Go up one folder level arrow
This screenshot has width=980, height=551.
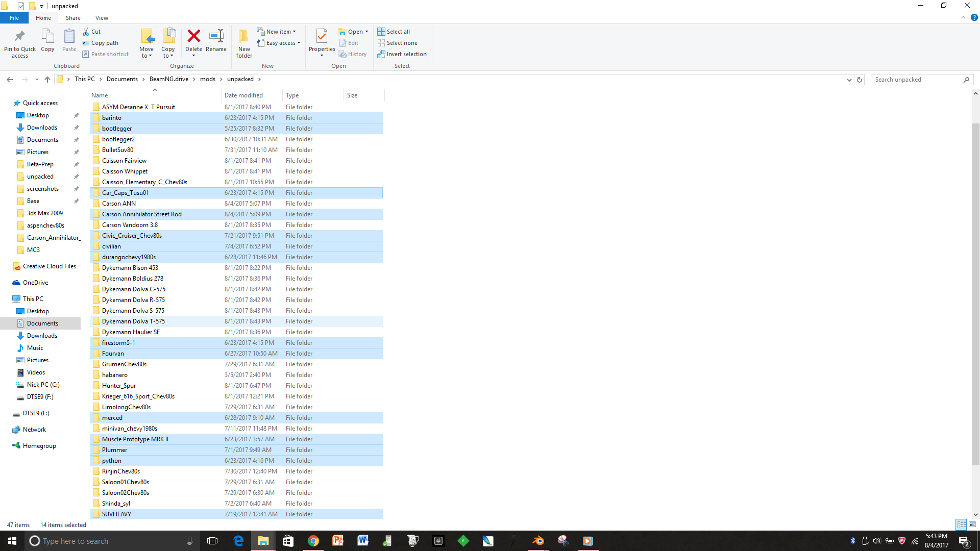pyautogui.click(x=47, y=79)
